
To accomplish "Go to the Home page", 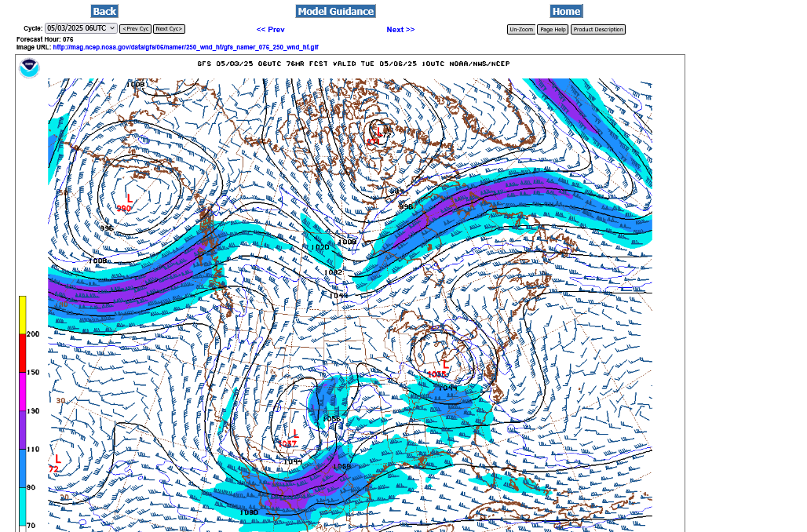I will click(566, 11).
